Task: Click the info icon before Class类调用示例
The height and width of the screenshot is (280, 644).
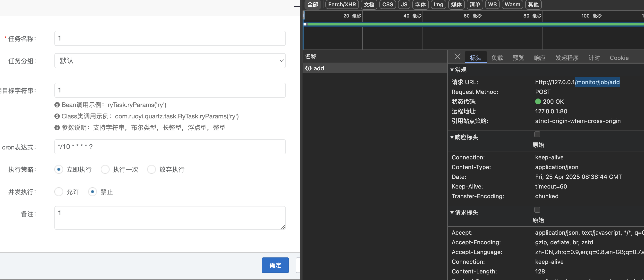Action: (57, 116)
